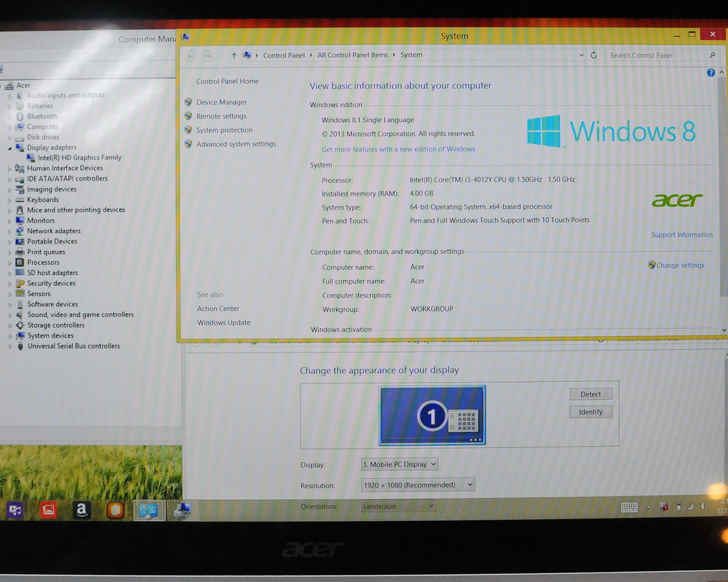Select Sensors in device tree
This screenshot has width=728, height=582.
(x=39, y=294)
